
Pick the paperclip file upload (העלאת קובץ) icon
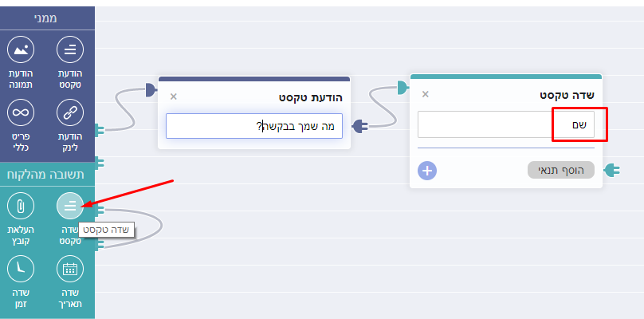(x=21, y=206)
